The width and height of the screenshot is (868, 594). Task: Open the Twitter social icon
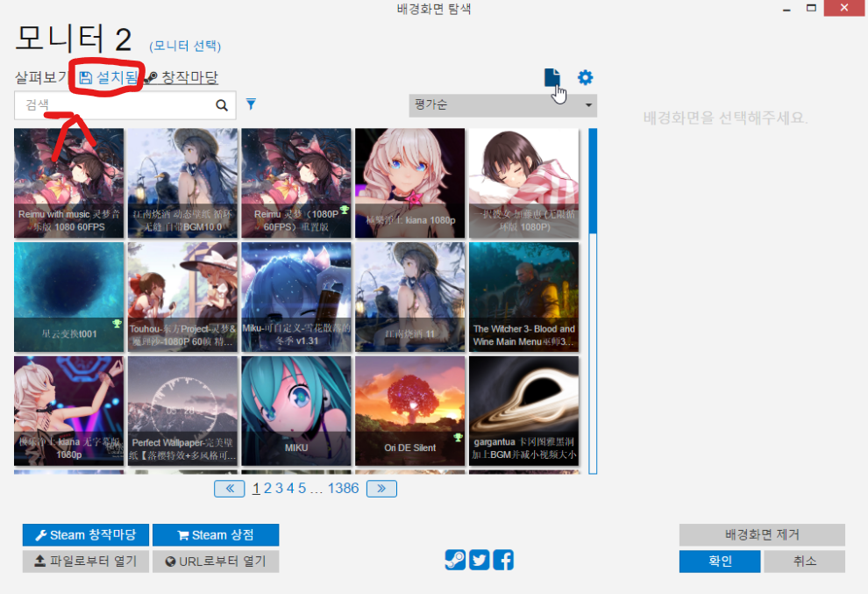point(480,560)
